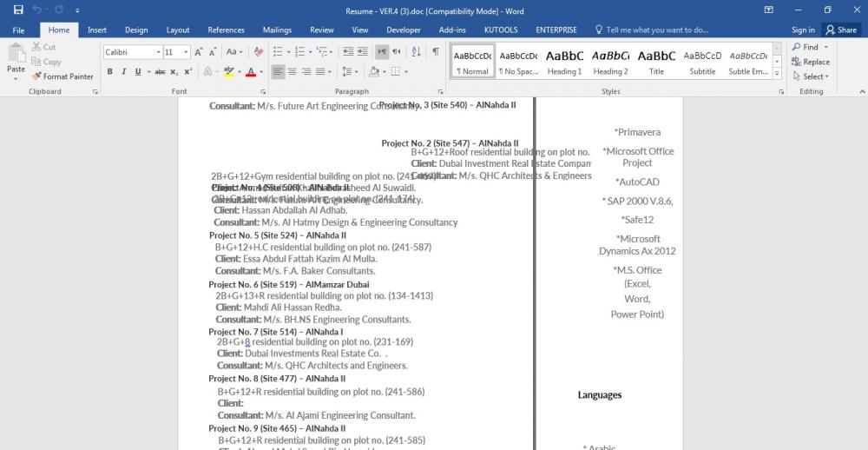Switch to the References tab
Screen dimensions: 868x450
(226, 30)
